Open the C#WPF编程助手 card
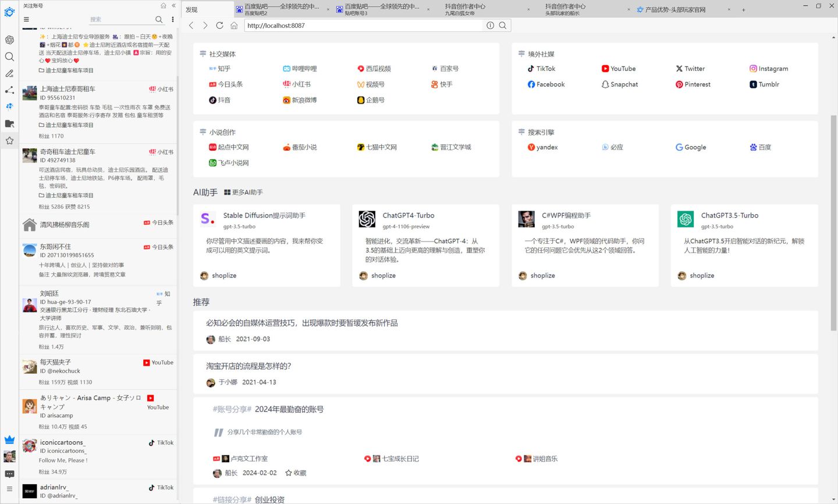The image size is (838, 504). (x=585, y=245)
